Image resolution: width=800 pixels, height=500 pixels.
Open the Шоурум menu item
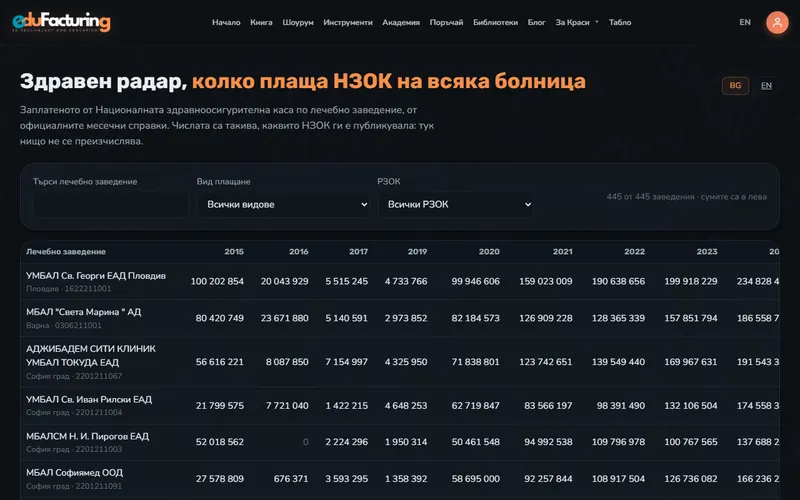point(298,22)
